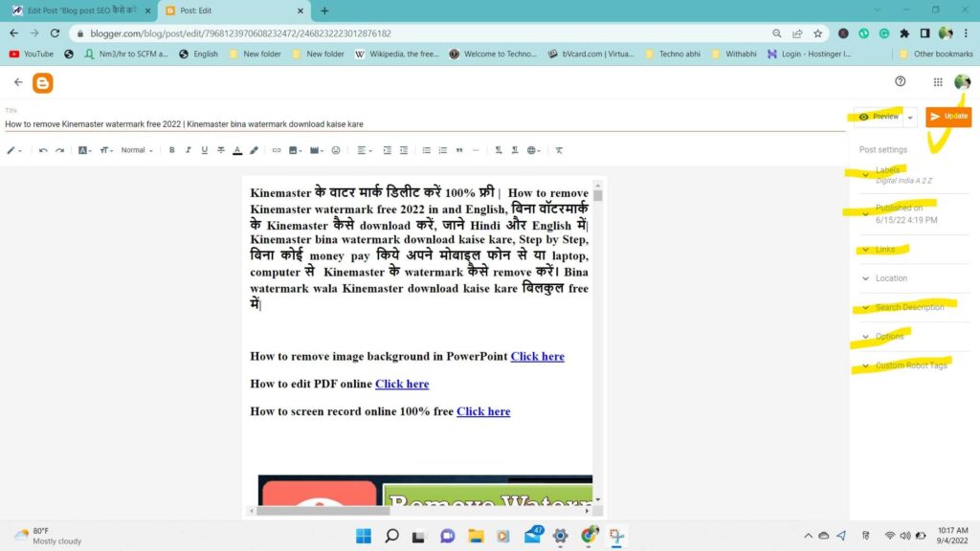Set right-to-left text direction
This screenshot has height=551, width=980.
514,150
